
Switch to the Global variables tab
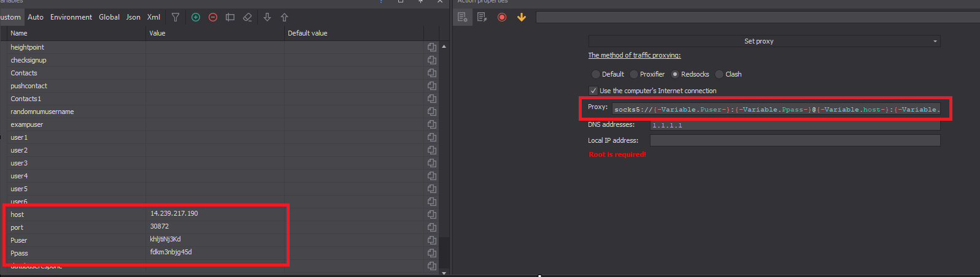pyautogui.click(x=109, y=17)
